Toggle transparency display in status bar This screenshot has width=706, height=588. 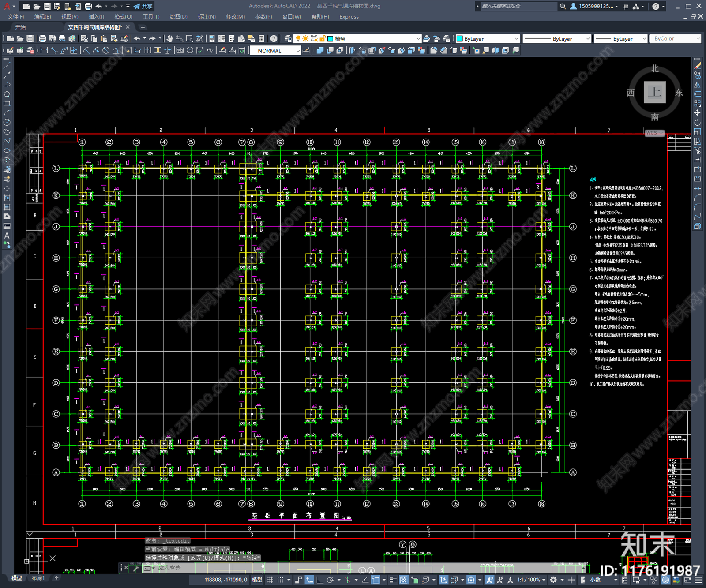pyautogui.click(x=403, y=580)
